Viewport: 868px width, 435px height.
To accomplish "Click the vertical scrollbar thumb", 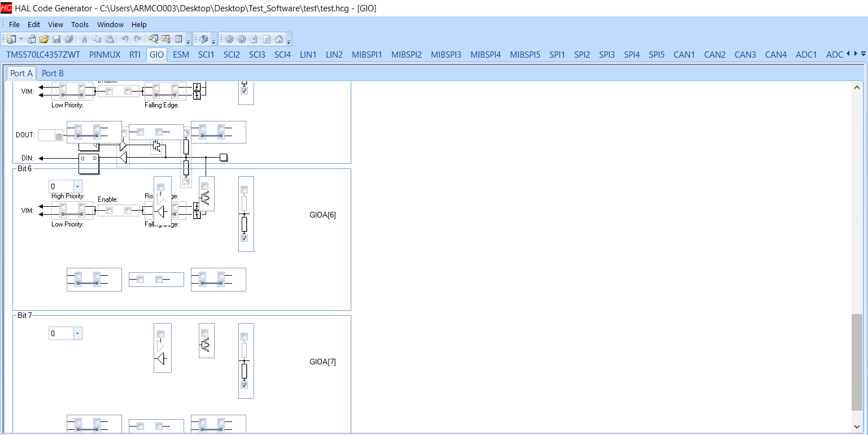I will tap(857, 362).
